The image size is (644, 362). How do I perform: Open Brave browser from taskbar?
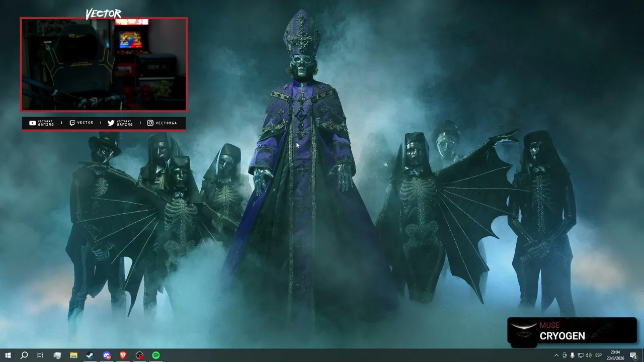point(123,355)
